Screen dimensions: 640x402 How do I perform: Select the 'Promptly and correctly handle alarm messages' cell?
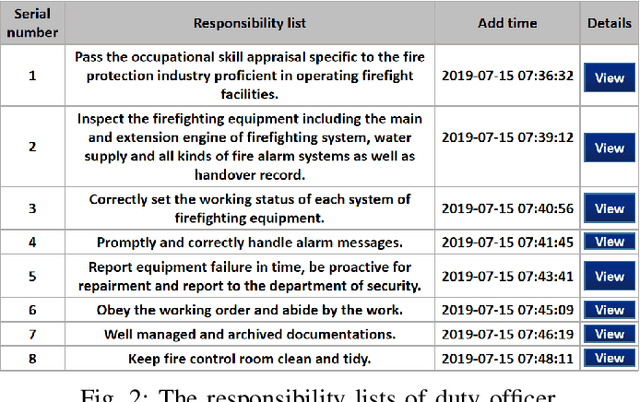pos(250,242)
